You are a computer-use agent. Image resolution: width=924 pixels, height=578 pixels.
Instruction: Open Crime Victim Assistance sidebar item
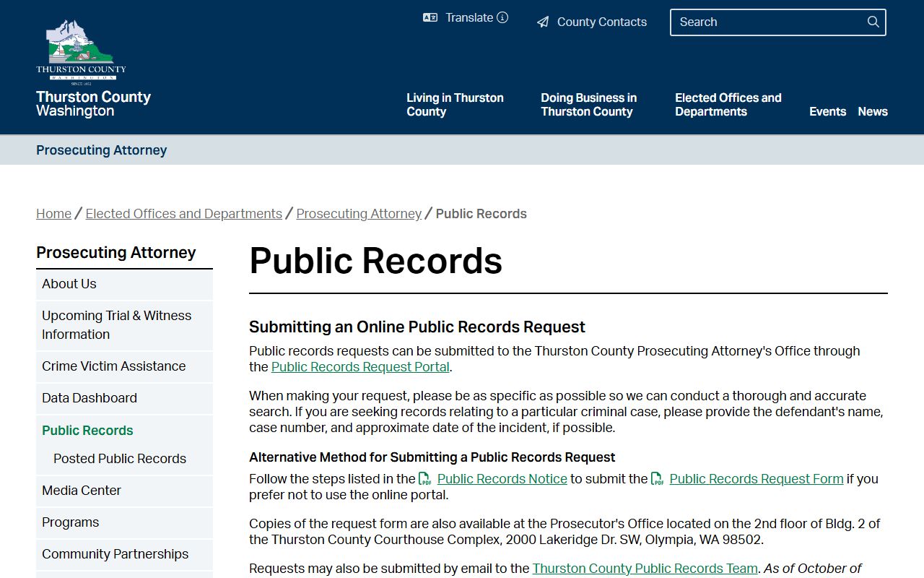click(x=124, y=366)
